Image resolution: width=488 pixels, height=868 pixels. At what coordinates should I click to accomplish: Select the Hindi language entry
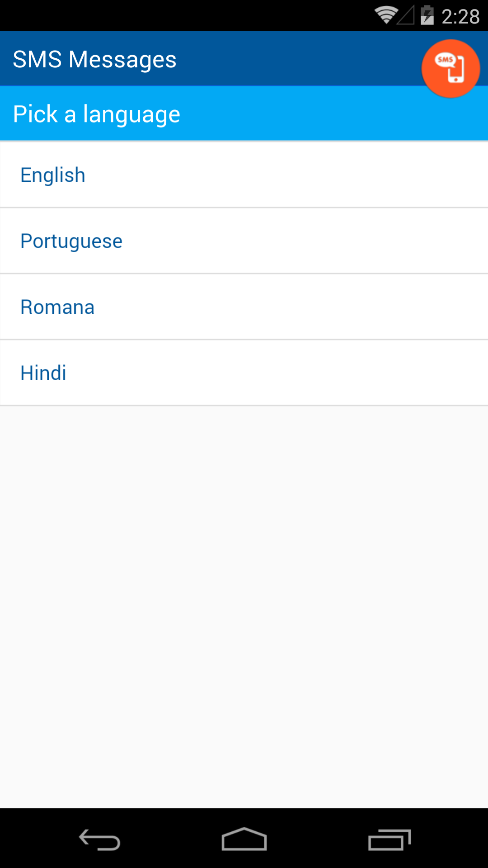tap(43, 373)
